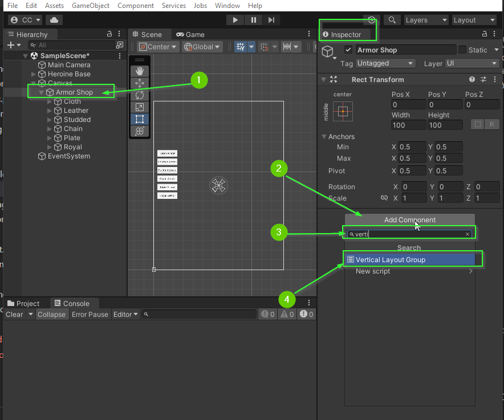Open the Layers dropdown
504x420 pixels.
pos(426,19)
